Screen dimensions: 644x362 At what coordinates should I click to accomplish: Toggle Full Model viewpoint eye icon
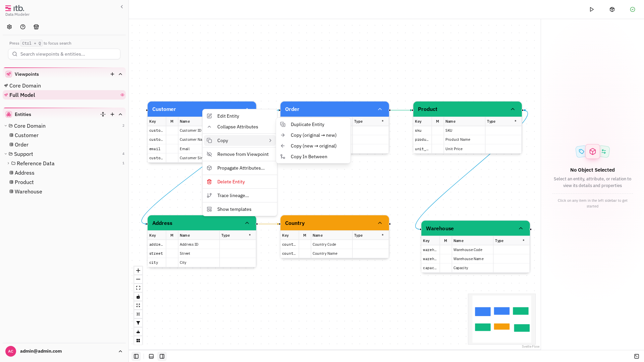pos(122,95)
